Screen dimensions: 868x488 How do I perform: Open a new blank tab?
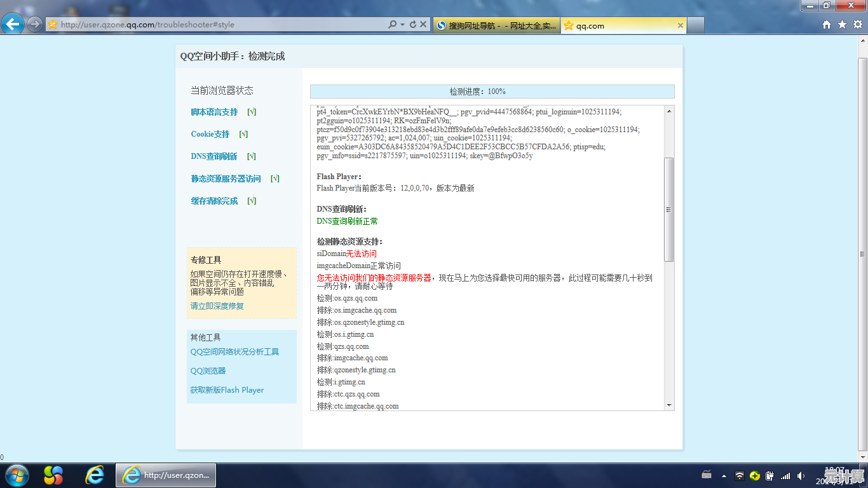696,25
